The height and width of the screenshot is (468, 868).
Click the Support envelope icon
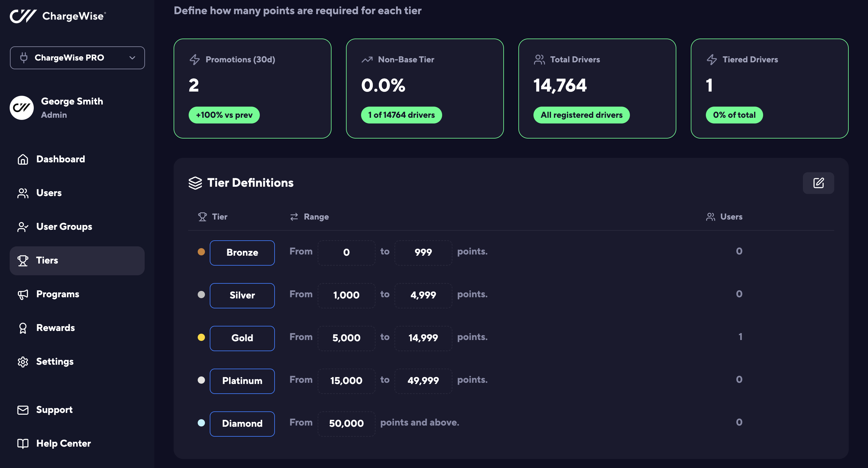point(23,410)
